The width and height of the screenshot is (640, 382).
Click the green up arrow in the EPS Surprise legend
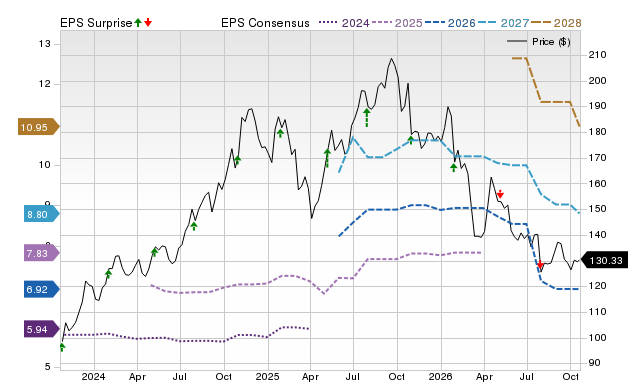[138, 22]
